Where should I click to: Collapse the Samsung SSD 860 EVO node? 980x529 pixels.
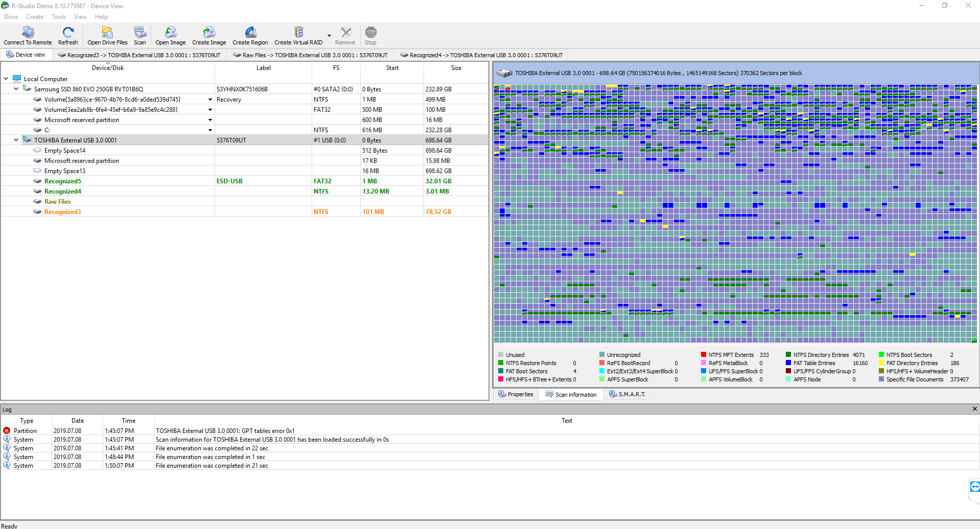(x=16, y=89)
